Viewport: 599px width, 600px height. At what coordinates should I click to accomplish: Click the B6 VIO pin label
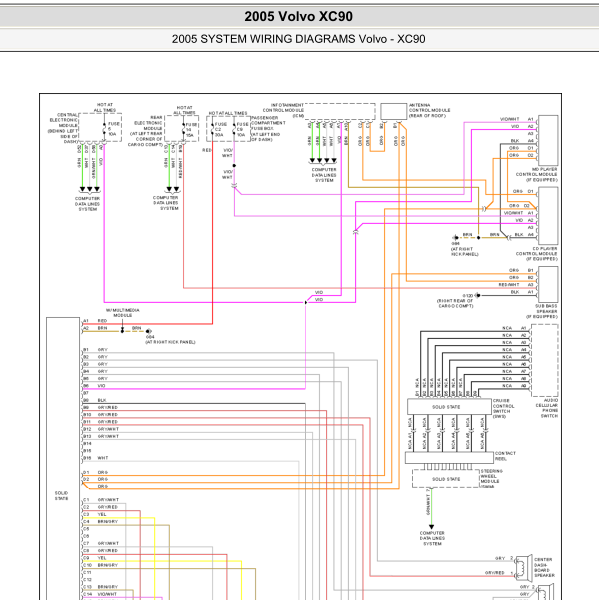click(94, 386)
